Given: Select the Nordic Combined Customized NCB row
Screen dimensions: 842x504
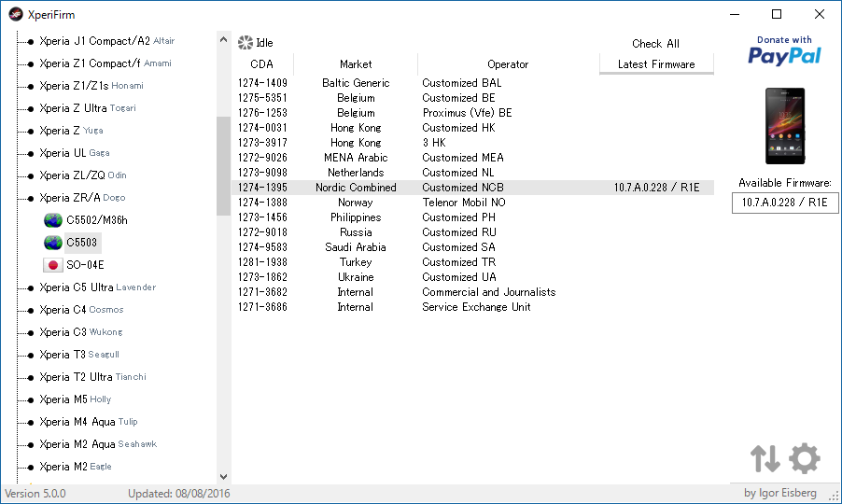Looking at the screenshot, I should tap(472, 188).
